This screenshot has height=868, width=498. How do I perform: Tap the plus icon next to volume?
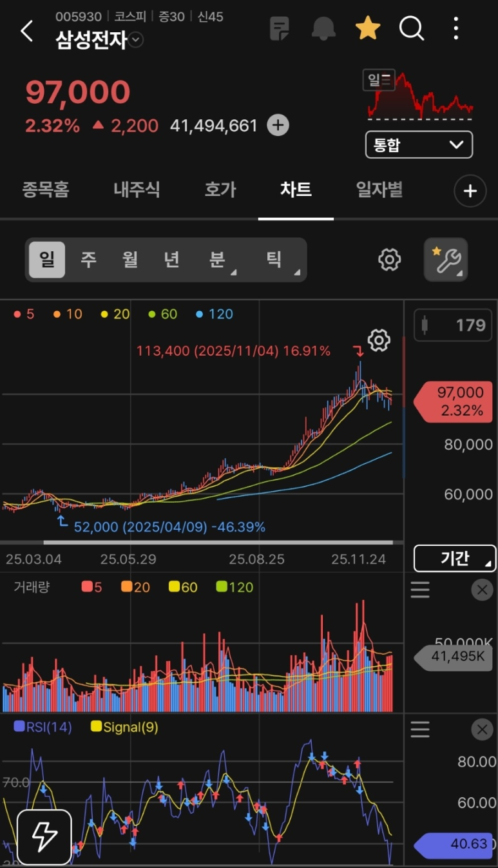[278, 125]
